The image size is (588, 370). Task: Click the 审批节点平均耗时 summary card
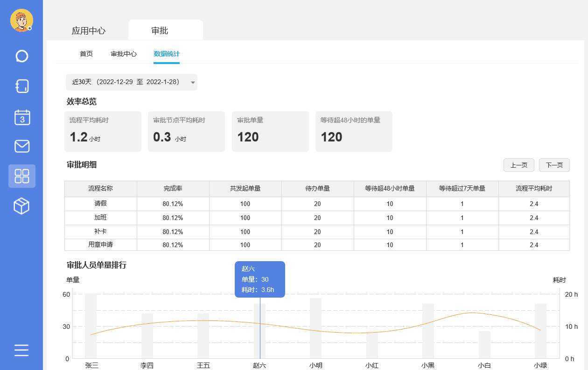[186, 131]
